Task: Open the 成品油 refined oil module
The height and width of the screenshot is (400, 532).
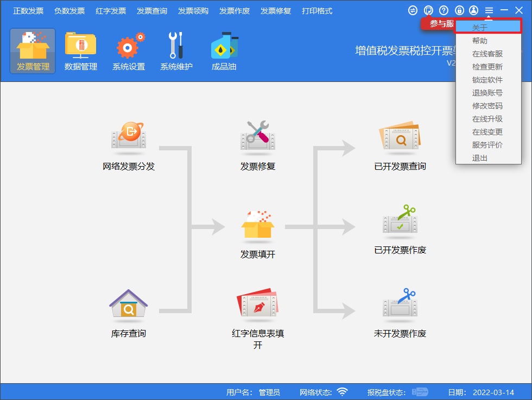Action: click(x=224, y=50)
